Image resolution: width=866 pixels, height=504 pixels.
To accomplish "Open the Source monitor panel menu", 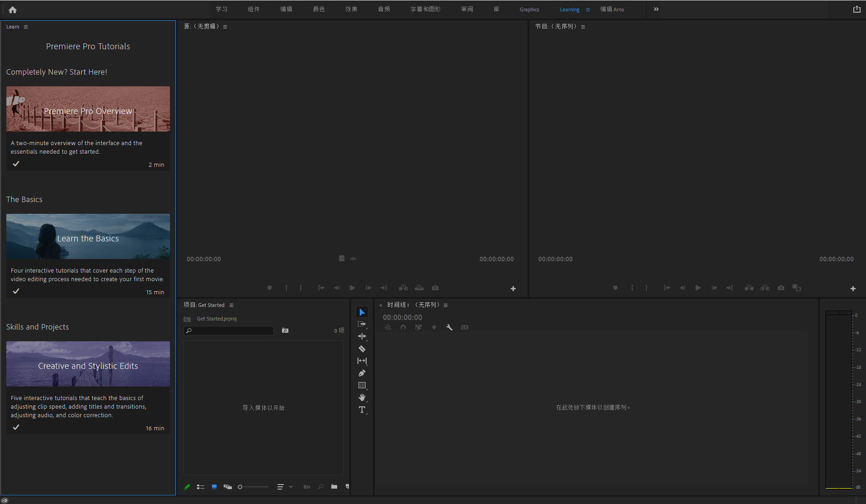I will (225, 27).
